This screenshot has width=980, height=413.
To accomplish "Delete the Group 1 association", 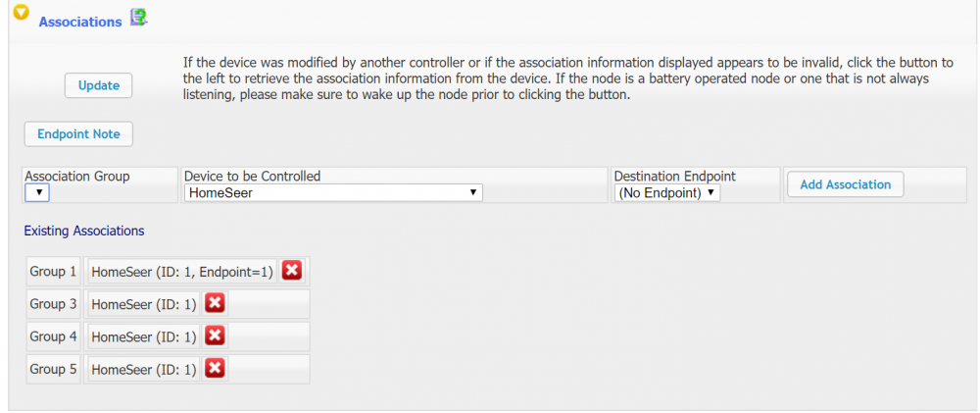I will 292,271.
